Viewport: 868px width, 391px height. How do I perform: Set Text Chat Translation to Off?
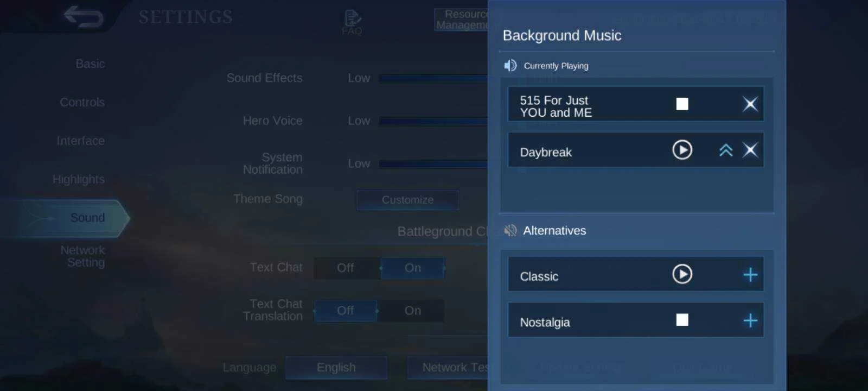(346, 311)
